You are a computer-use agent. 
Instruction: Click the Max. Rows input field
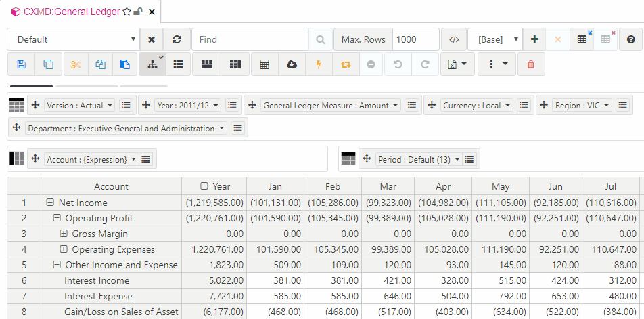pos(414,39)
